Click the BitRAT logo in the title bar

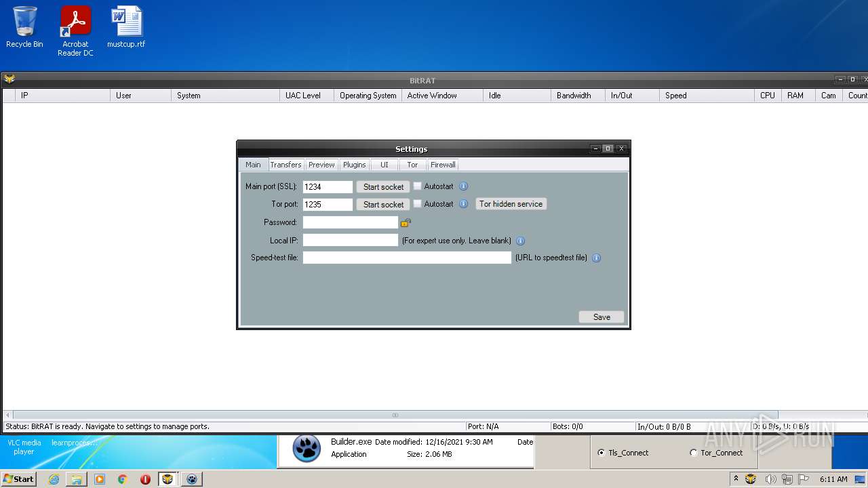click(x=9, y=79)
